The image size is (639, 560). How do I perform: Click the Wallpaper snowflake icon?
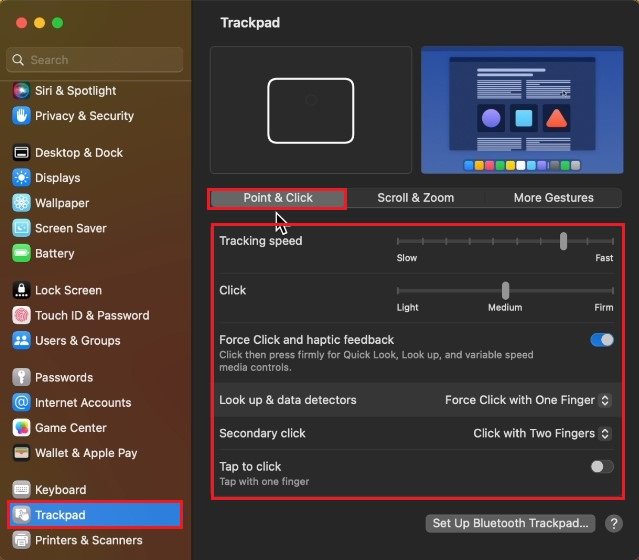pos(22,203)
